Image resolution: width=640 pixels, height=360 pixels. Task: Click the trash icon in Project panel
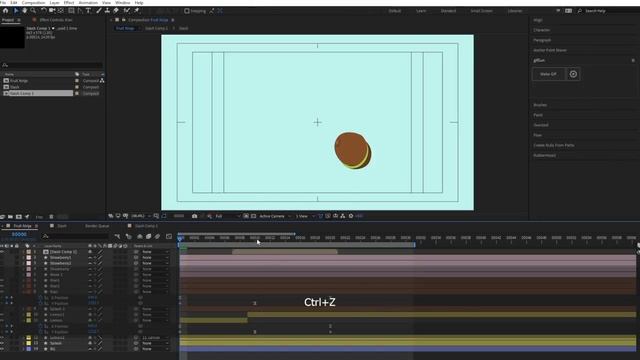(x=51, y=217)
